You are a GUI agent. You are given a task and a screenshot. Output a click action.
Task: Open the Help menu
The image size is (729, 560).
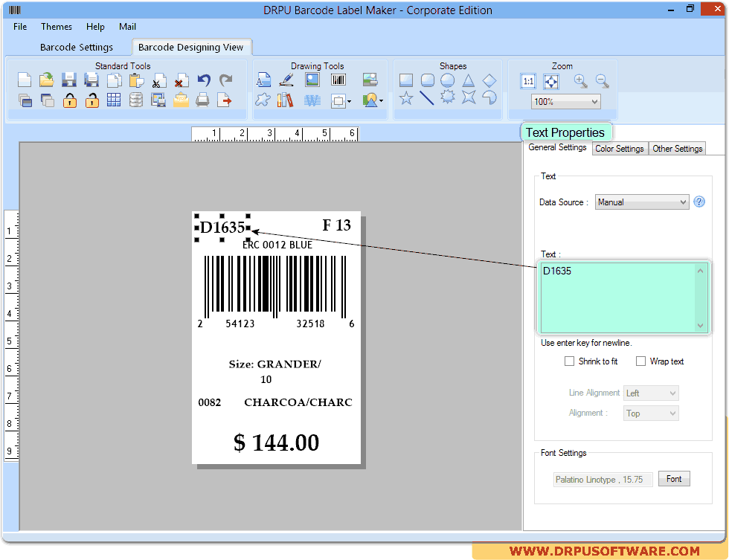point(95,27)
